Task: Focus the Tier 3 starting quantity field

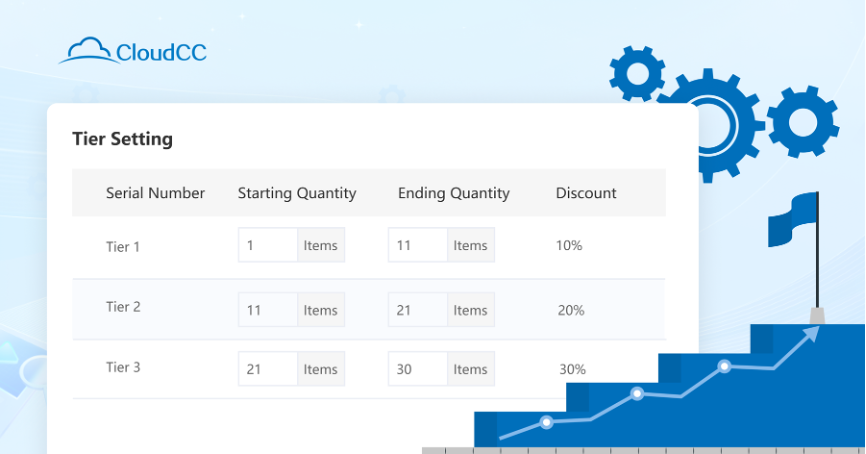Action: [x=267, y=369]
